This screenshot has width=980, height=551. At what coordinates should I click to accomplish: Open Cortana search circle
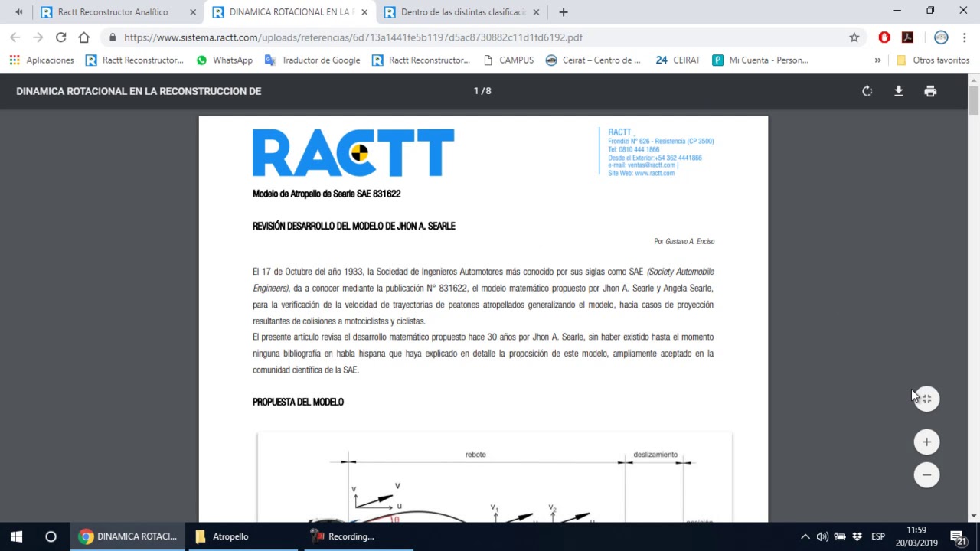coord(51,536)
